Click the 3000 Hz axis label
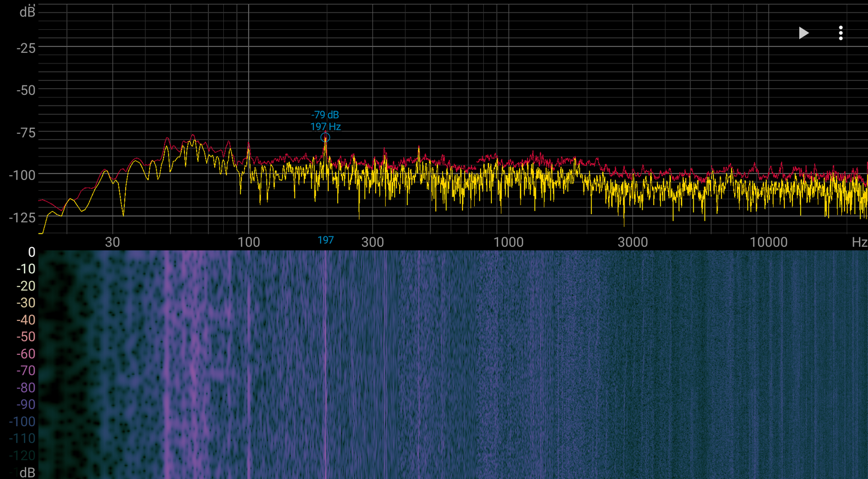868x479 pixels. [x=632, y=242]
